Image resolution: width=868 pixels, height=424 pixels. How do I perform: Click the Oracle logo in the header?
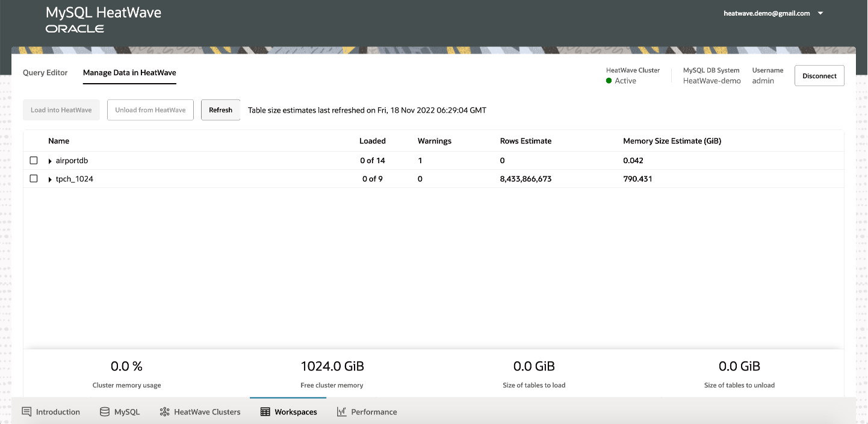pos(74,26)
